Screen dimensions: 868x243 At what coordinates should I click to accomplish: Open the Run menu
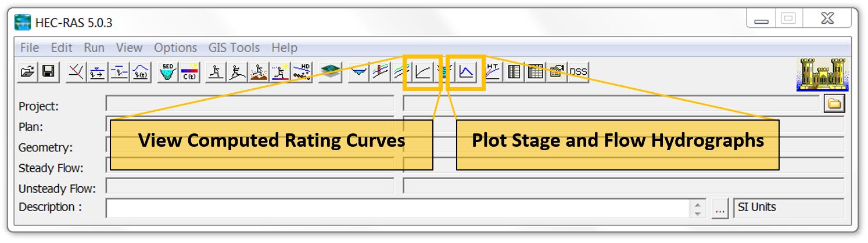[94, 48]
